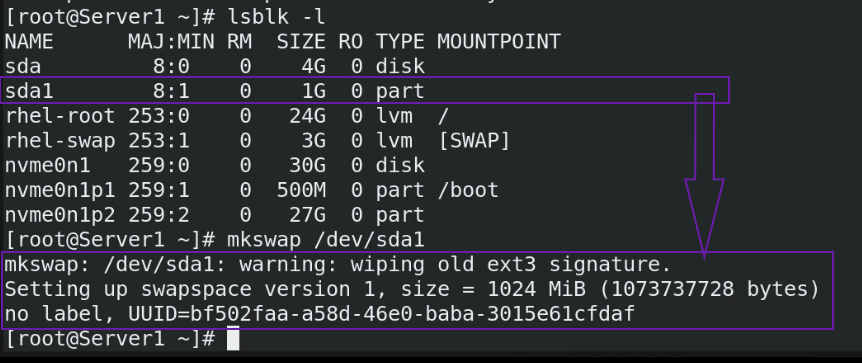Click the MOUNTPOINT column header

click(x=499, y=41)
